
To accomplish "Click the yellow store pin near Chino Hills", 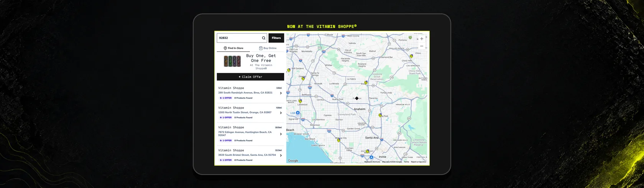I will pyautogui.click(x=411, y=56).
